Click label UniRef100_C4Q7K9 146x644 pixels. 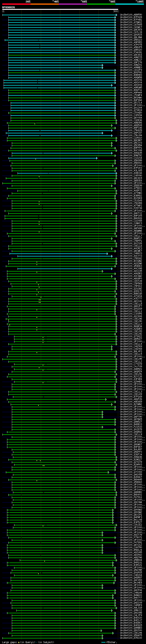tap(131, 347)
